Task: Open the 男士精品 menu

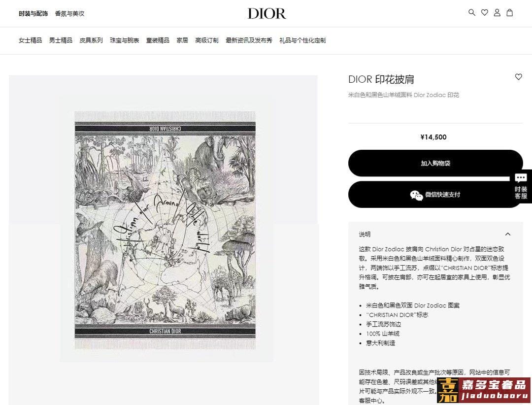Action: [x=61, y=40]
